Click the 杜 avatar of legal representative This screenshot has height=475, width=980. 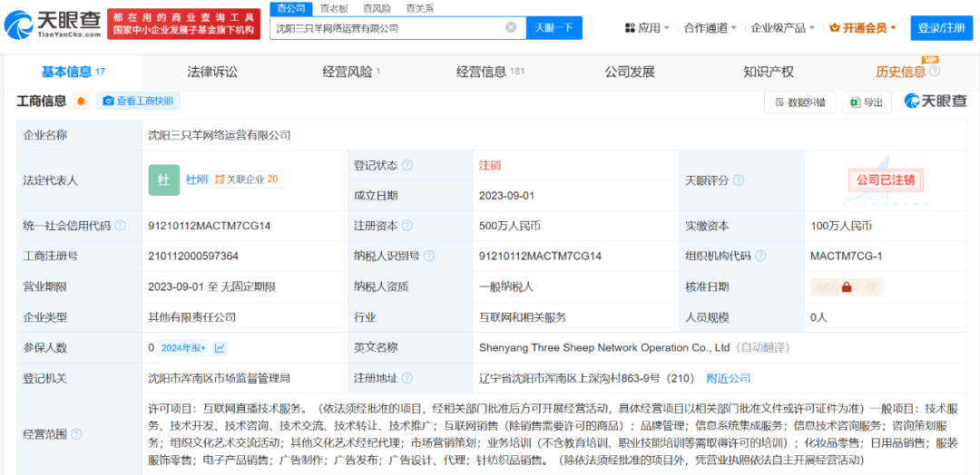[x=163, y=179]
